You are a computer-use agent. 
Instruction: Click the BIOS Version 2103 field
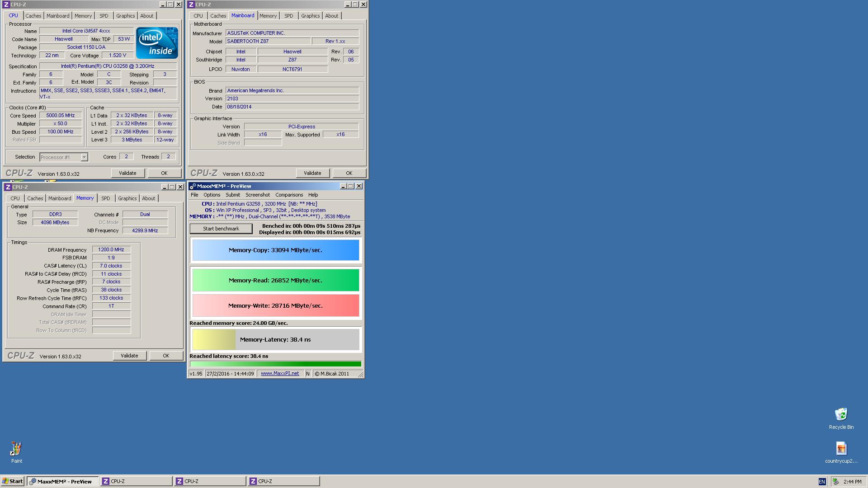click(x=292, y=99)
